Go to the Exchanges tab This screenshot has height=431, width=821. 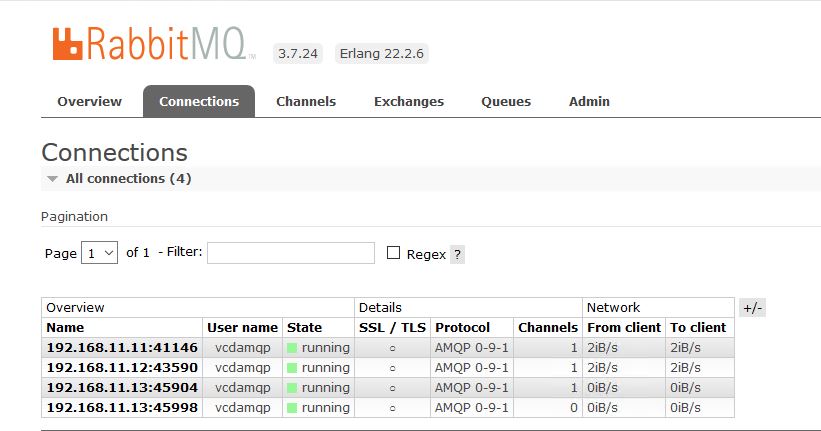408,101
